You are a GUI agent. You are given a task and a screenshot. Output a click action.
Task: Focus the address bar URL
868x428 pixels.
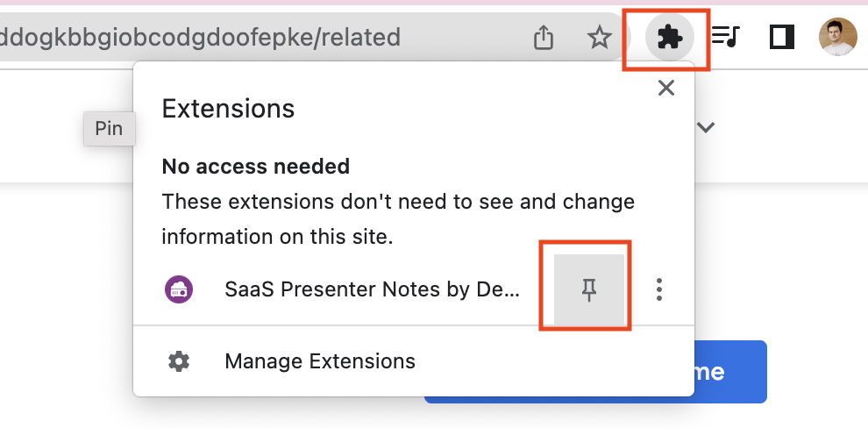(x=202, y=37)
